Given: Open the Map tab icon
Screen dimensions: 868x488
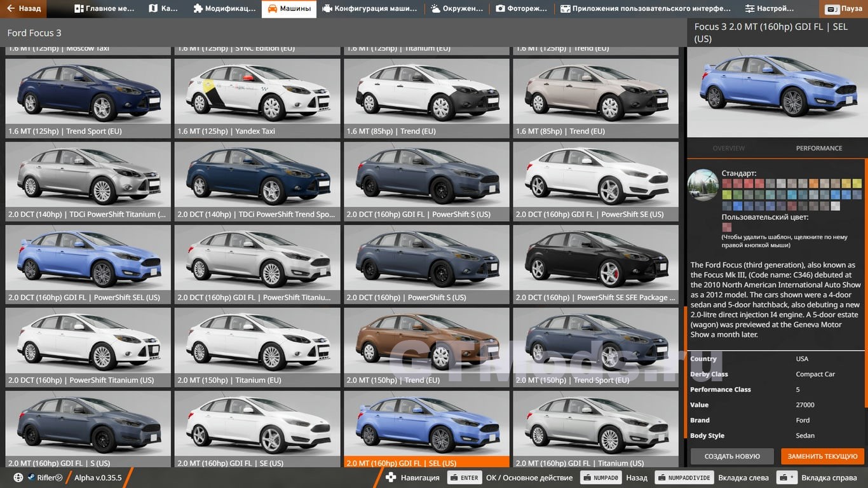Looking at the screenshot, I should coord(153,9).
